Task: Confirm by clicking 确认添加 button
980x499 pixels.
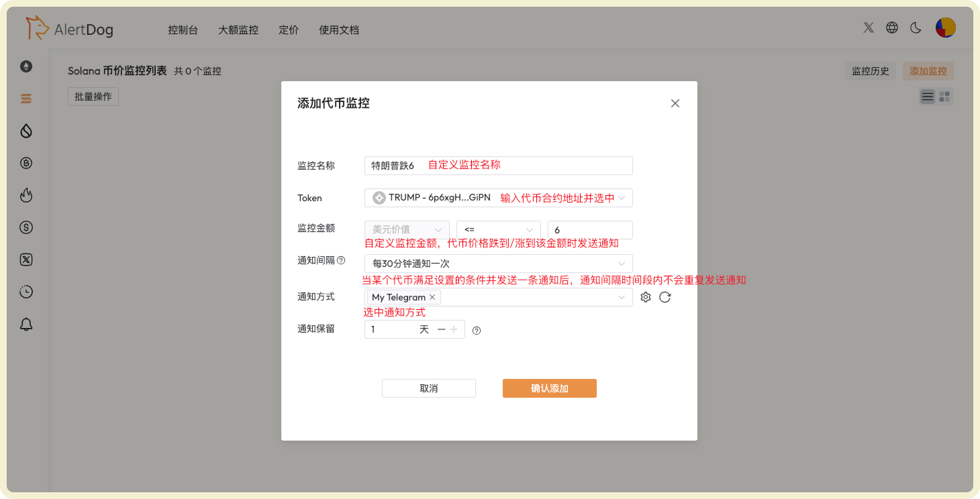Action: 549,388
